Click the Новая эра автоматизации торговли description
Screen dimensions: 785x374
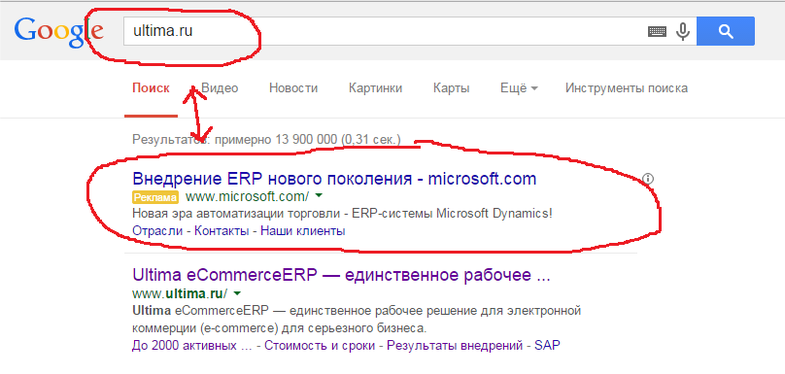(x=342, y=214)
